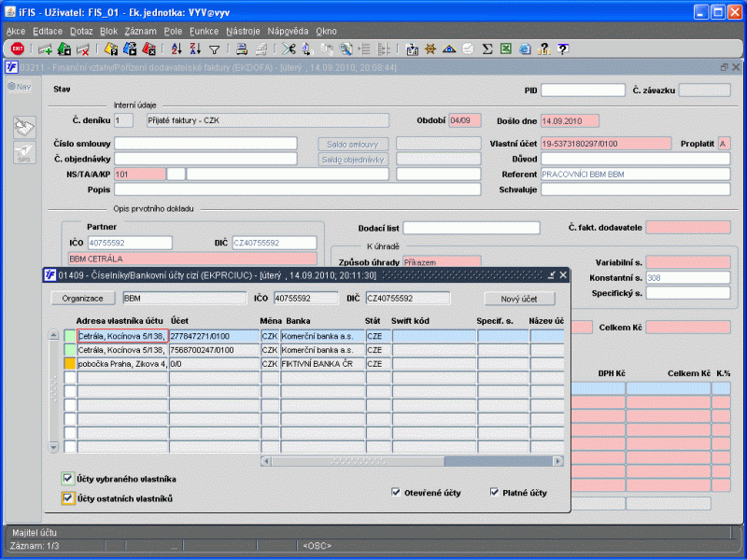Open the Záznam menu
The image size is (747, 560).
point(140,31)
